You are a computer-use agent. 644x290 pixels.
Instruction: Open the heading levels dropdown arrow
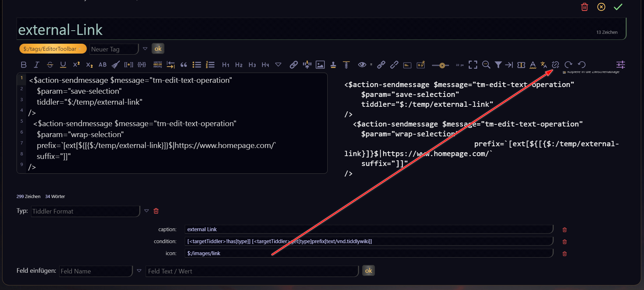278,65
